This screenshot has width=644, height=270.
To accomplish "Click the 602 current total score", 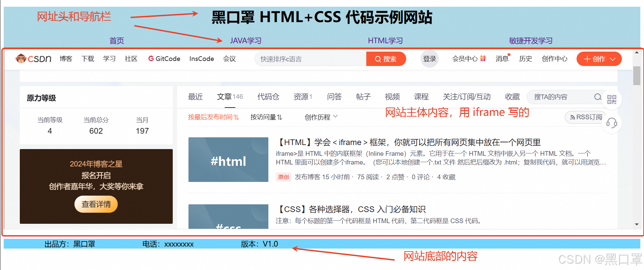I will pos(96,131).
